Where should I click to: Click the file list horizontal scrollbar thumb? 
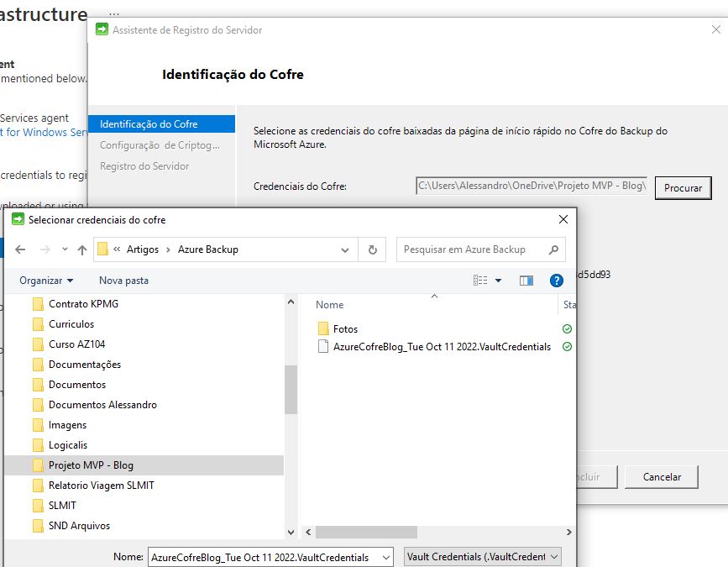[366, 533]
